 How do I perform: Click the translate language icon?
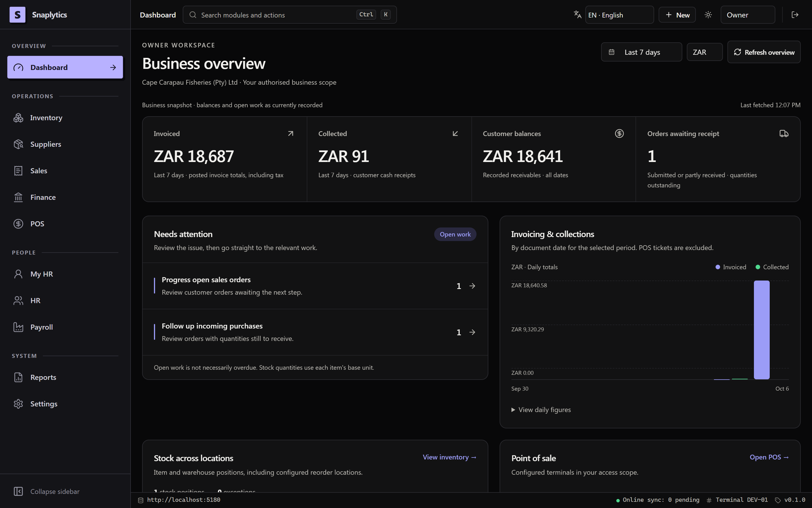577,15
